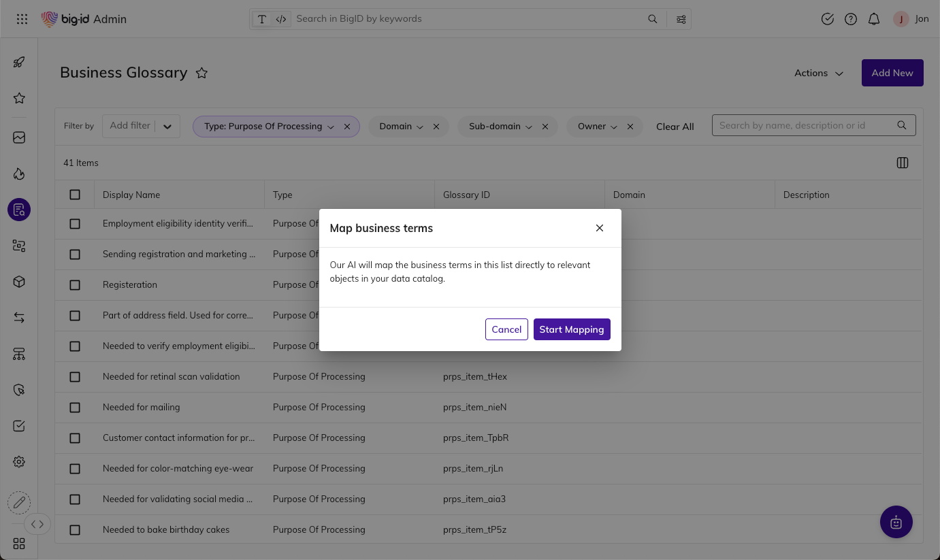Image resolution: width=940 pixels, height=560 pixels.
Task: Click the settings gear in sidebar
Action: 19,462
